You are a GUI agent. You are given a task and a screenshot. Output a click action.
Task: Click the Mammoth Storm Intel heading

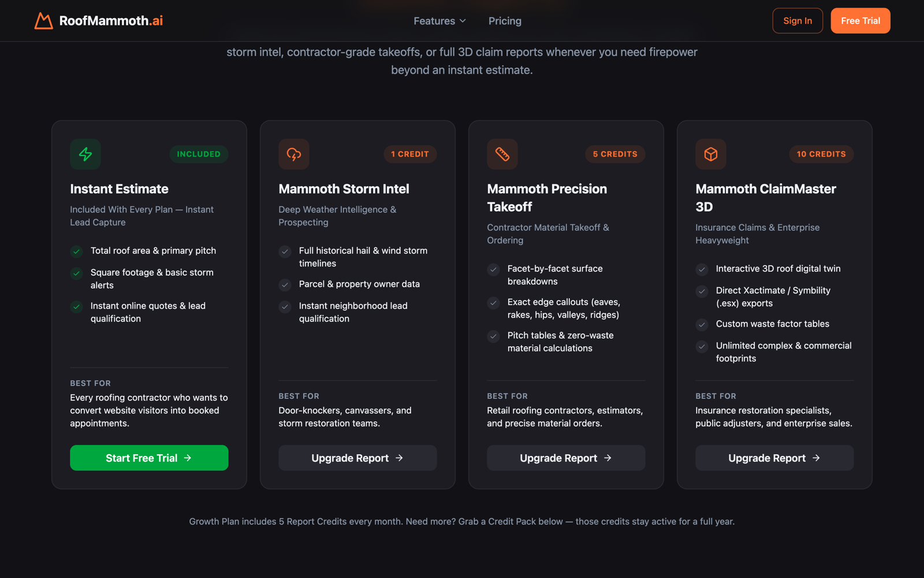point(344,189)
